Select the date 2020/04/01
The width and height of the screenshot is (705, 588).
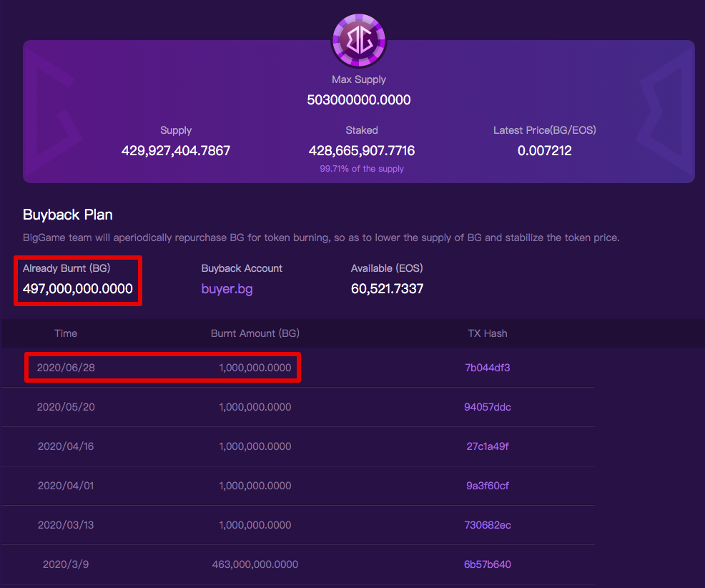click(x=66, y=486)
